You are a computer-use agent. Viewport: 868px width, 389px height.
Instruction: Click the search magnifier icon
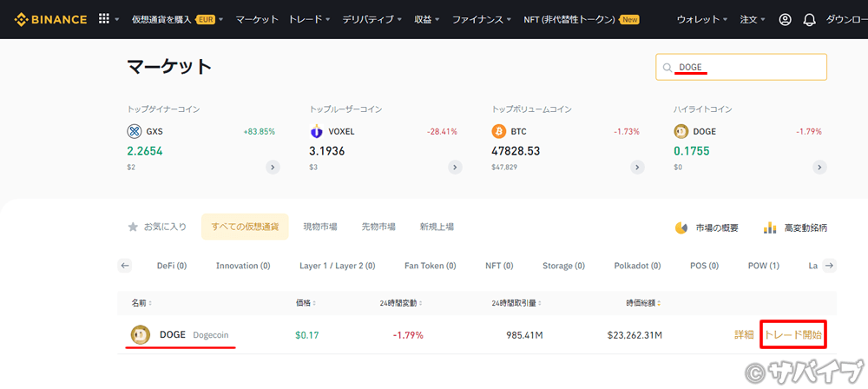(x=667, y=68)
